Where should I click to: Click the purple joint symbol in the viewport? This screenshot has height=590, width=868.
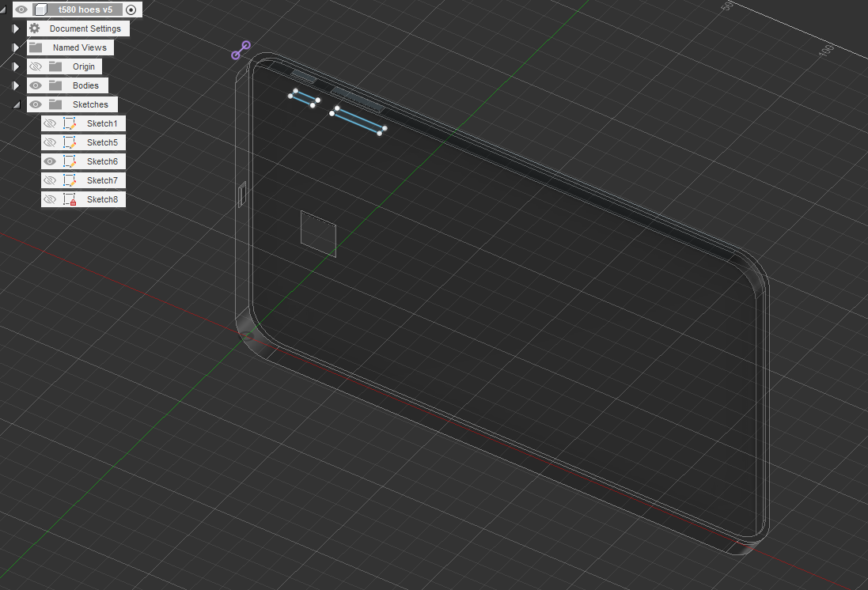[x=241, y=51]
